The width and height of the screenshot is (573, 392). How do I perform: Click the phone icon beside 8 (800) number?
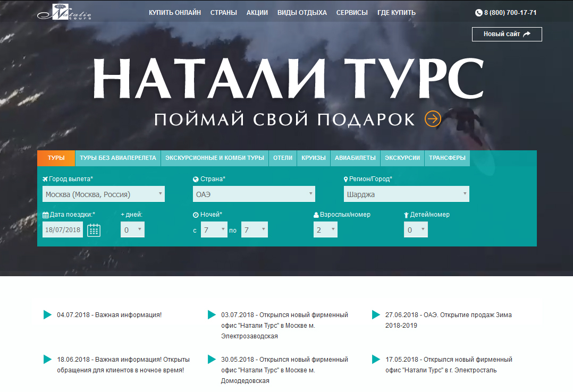pos(478,13)
